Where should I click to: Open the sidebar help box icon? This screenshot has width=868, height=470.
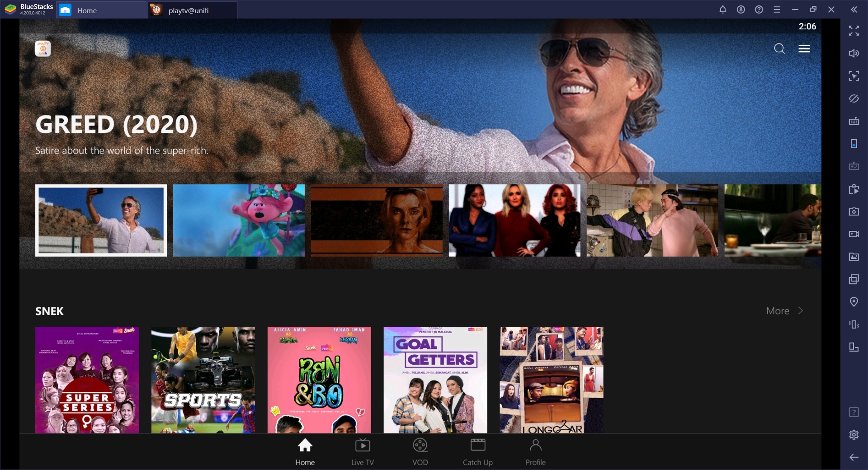coord(854,412)
